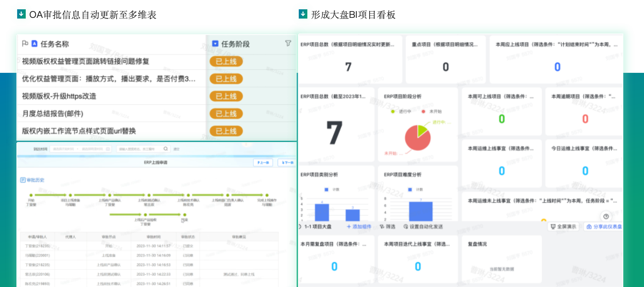
Task: Click 添加组件 to add a widget
Action: click(x=359, y=227)
